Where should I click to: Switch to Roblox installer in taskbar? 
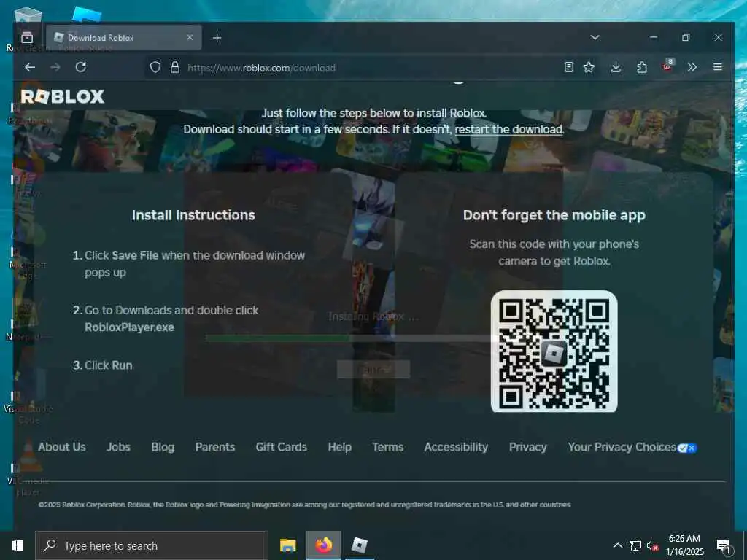(359, 545)
